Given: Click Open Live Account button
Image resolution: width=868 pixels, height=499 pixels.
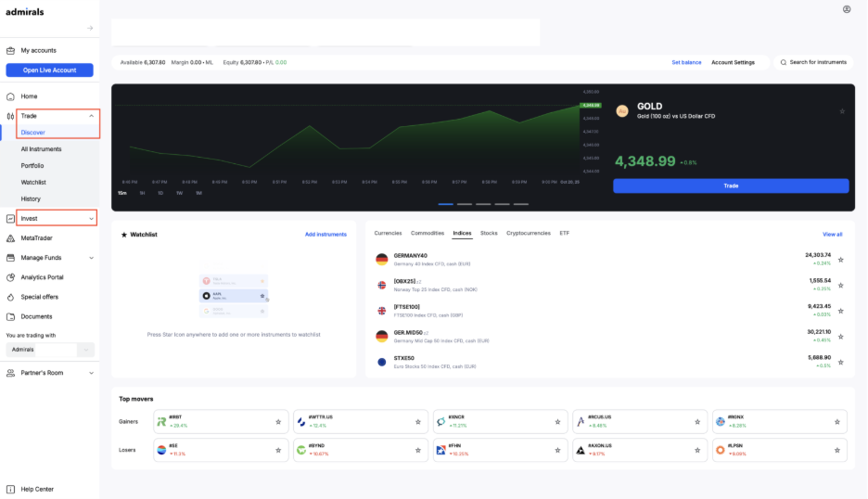Looking at the screenshot, I should tap(50, 70).
